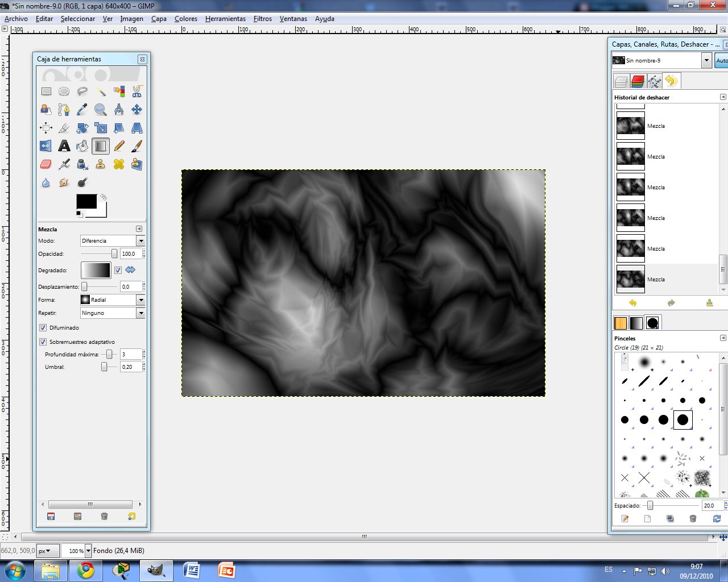Select the Blur/Sharpen water drop tool
The image size is (728, 582).
[46, 183]
